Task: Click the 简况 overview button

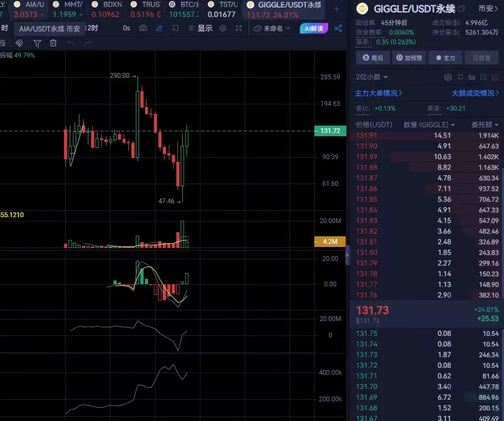Action: (x=373, y=58)
